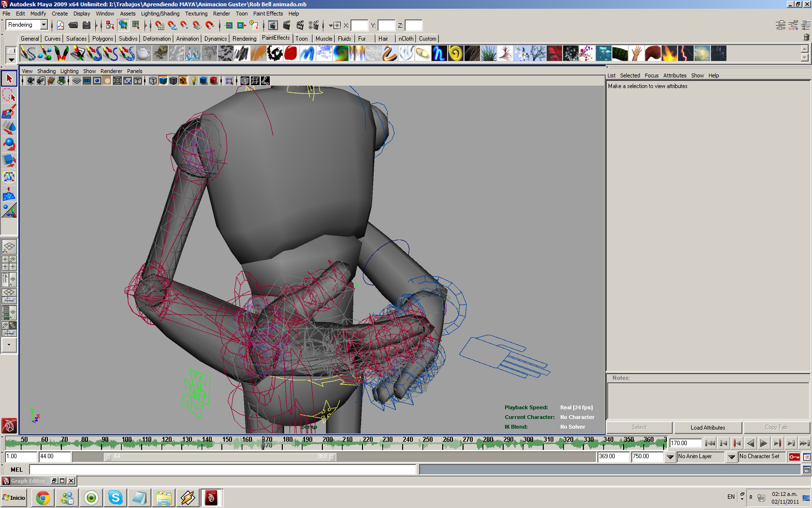Viewport: 812px width, 508px height.
Task: Select the Universal Manipulator tool
Action: 9,178
